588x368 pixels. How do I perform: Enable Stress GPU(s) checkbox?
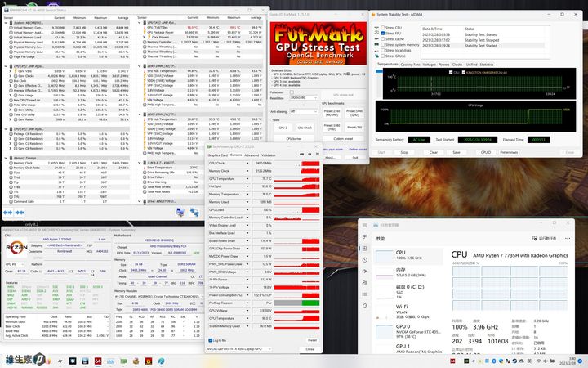pyautogui.click(x=382, y=56)
